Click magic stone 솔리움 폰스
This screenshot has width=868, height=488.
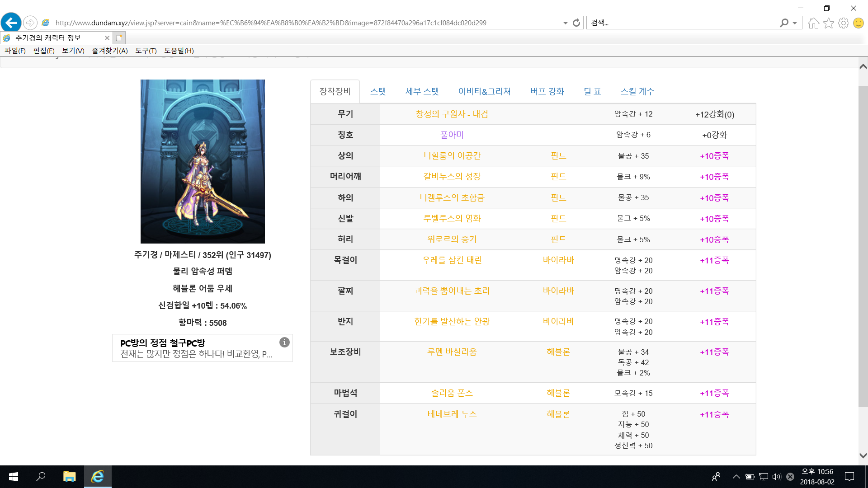point(452,393)
